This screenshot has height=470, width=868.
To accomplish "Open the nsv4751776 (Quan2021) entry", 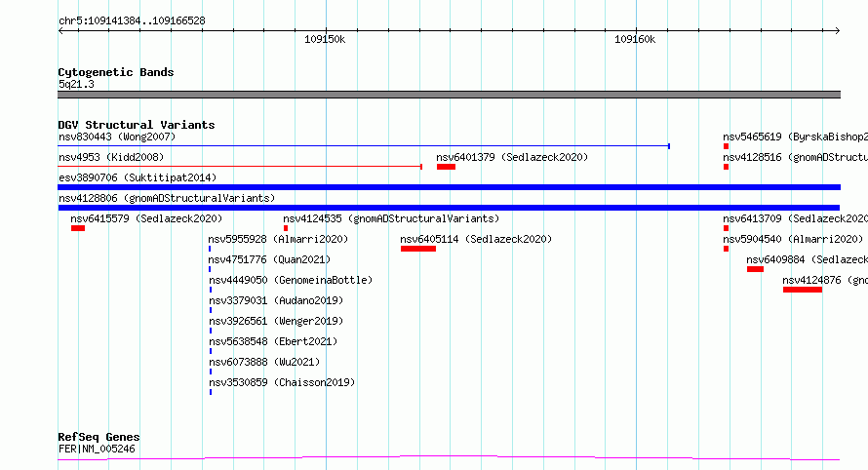I will pos(269,259).
